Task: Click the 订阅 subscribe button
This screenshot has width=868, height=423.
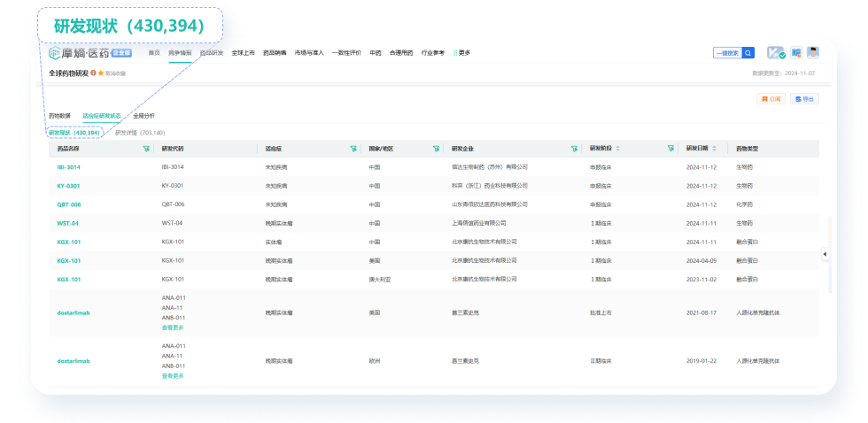Action: [771, 99]
